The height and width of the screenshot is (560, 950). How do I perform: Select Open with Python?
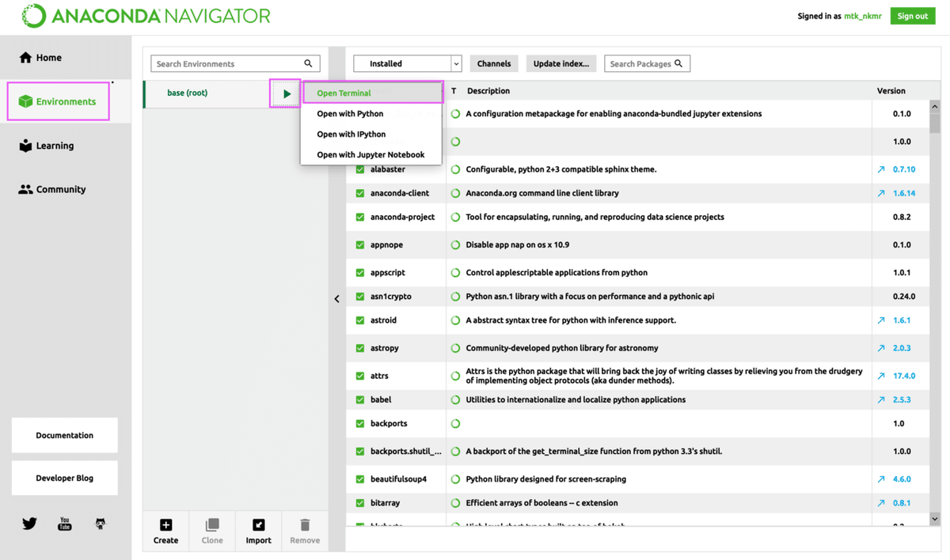tap(370, 114)
